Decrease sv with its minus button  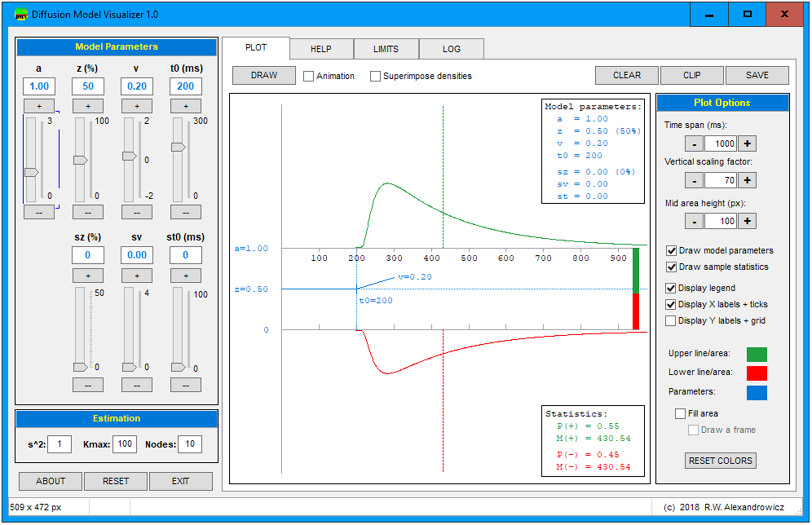[137, 385]
